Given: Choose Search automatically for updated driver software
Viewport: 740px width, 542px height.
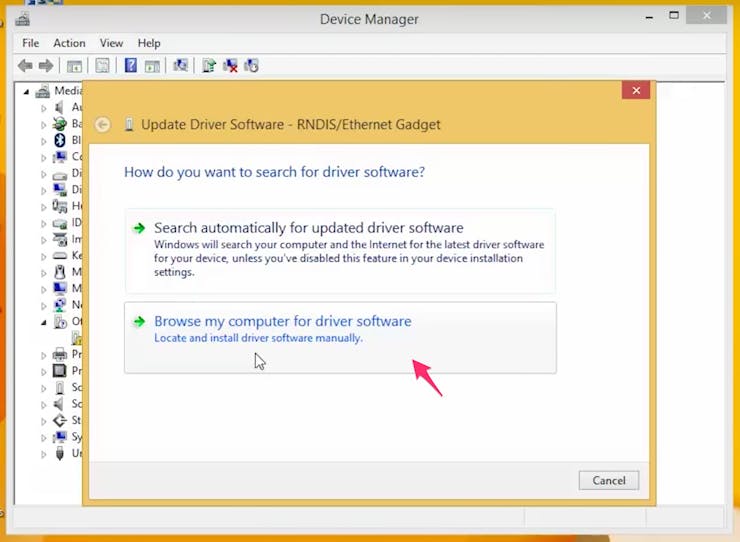Looking at the screenshot, I should click(x=340, y=251).
